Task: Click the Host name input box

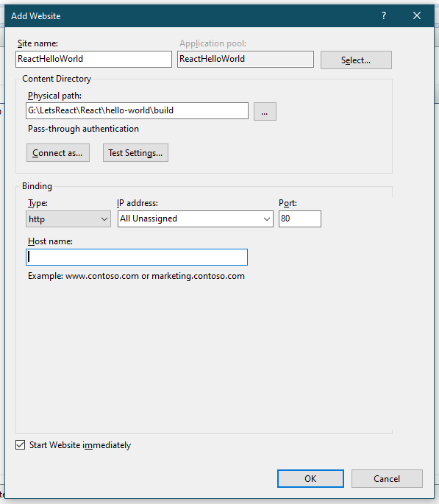Action: pyautogui.click(x=137, y=257)
